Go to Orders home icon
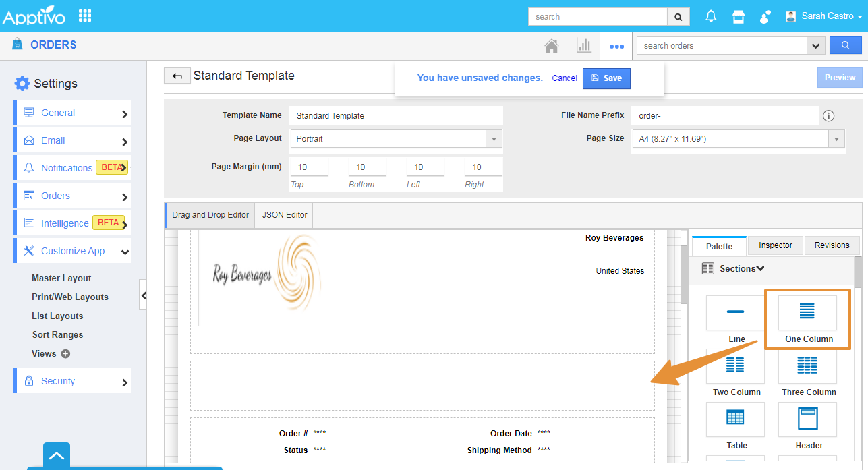The width and height of the screenshot is (868, 470). (x=552, y=46)
